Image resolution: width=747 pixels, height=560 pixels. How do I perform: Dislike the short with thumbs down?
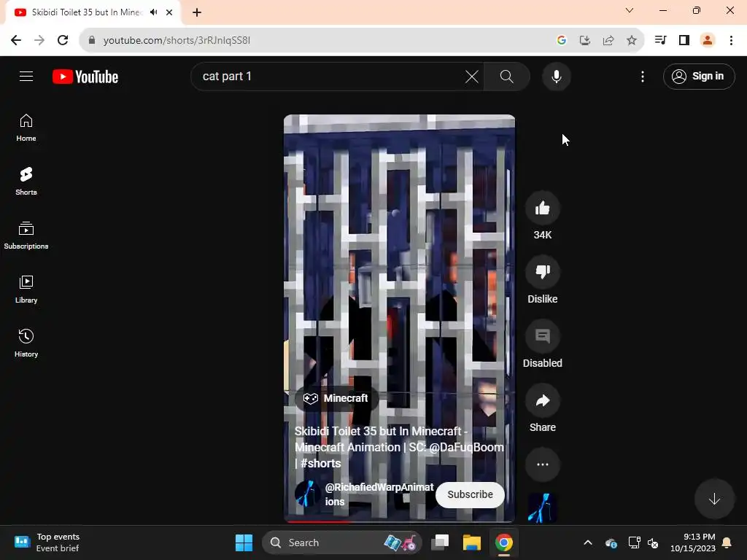[543, 272]
